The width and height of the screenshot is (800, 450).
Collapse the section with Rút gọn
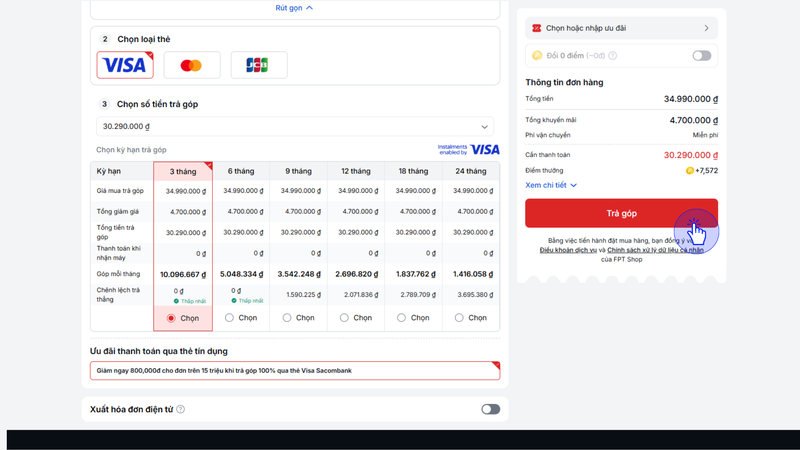click(294, 8)
